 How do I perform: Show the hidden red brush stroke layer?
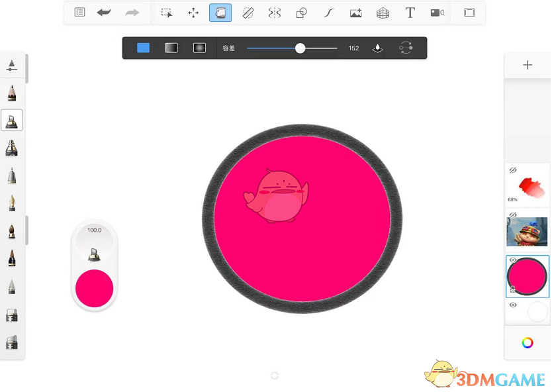[512, 171]
